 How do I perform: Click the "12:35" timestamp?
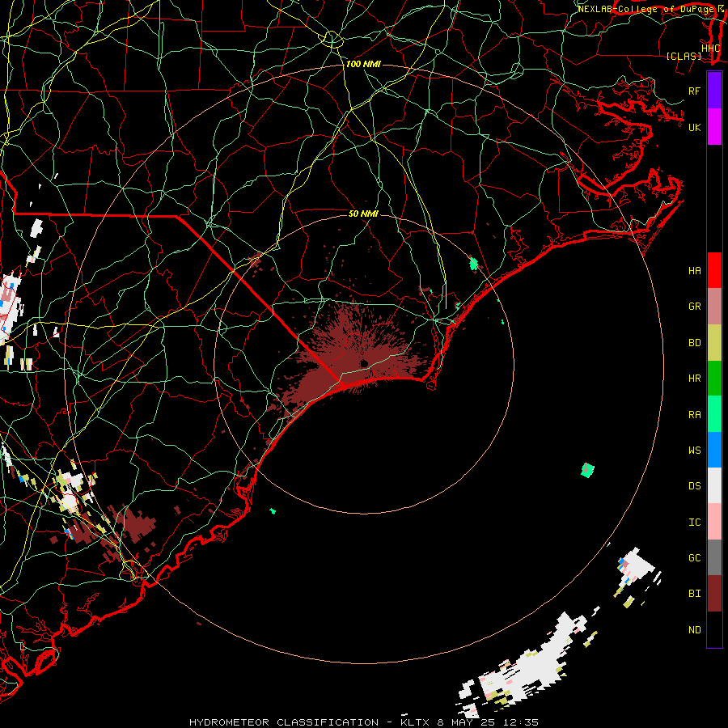click(x=520, y=722)
